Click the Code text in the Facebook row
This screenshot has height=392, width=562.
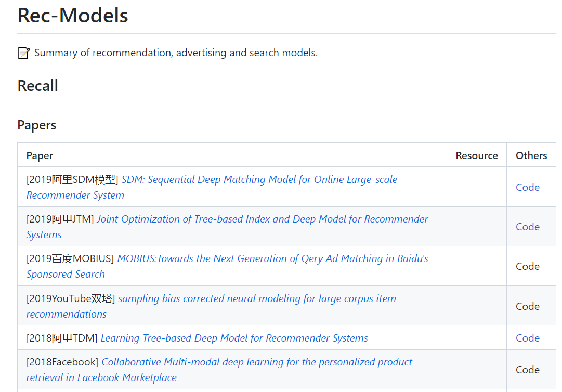(528, 370)
